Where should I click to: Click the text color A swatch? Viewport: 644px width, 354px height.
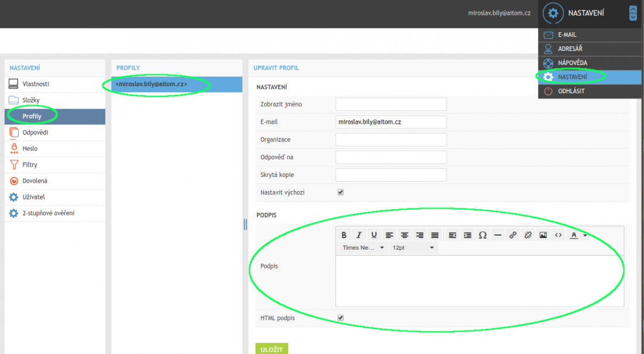coord(574,235)
